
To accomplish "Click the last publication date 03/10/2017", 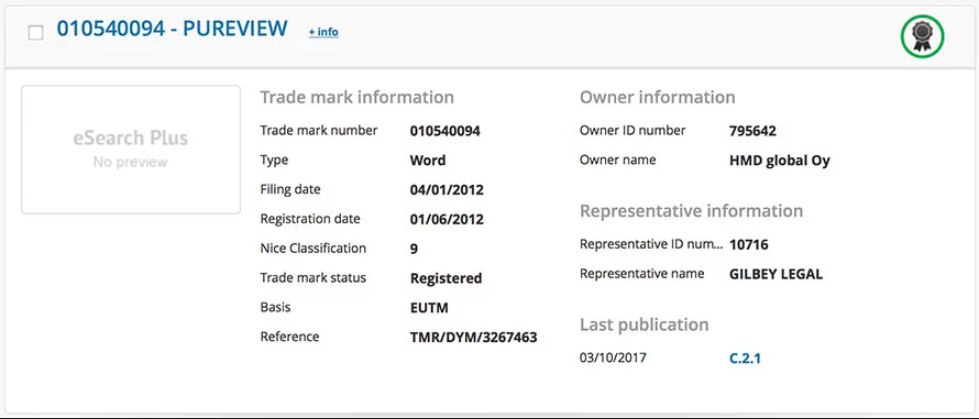I will point(613,358).
